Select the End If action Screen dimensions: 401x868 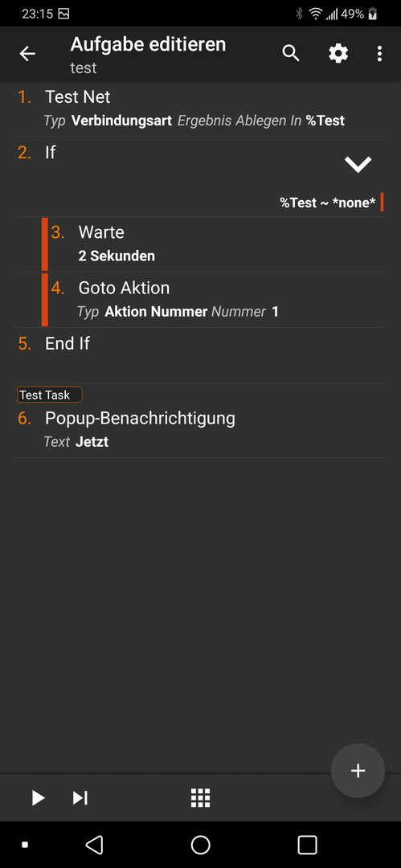201,355
